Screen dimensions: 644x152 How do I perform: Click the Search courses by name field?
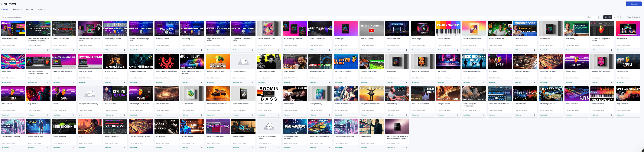pyautogui.click(x=292, y=17)
